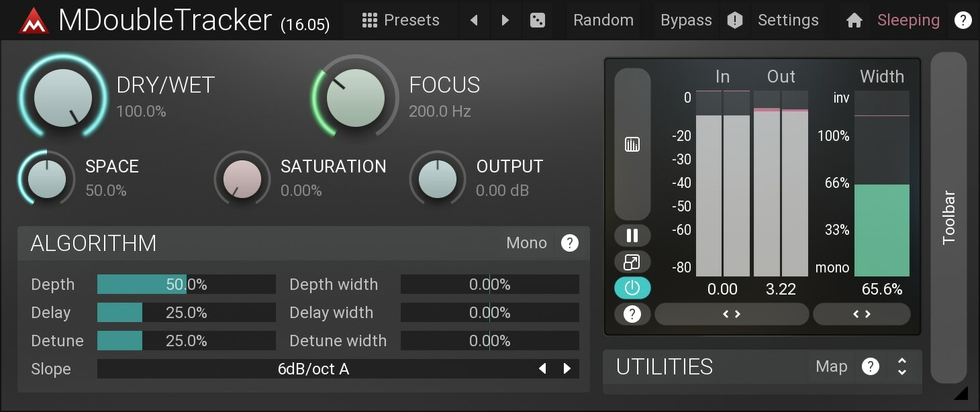
Task: Click the Depth slider in Algorithm panel
Action: (186, 284)
